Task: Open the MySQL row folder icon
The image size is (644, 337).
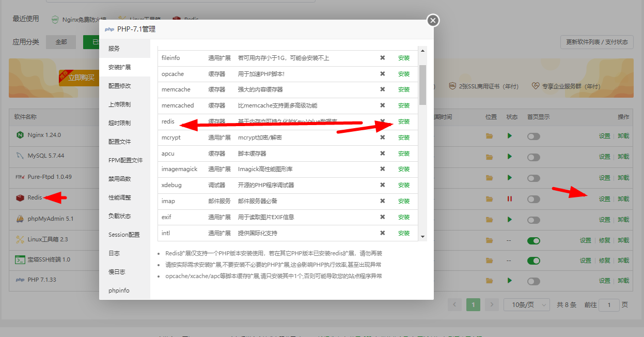Action: [x=489, y=157]
